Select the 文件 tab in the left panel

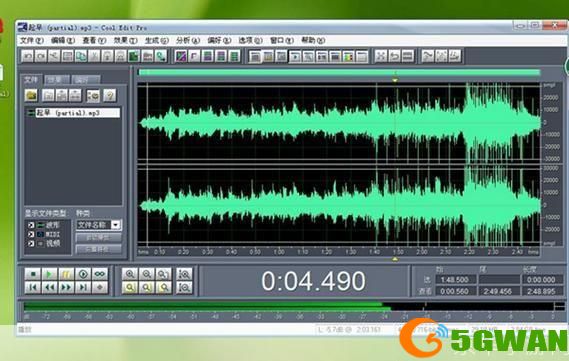pos(31,79)
